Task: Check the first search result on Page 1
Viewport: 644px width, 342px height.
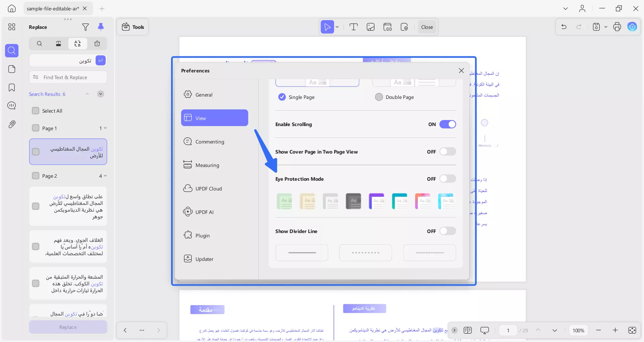Action: click(36, 152)
